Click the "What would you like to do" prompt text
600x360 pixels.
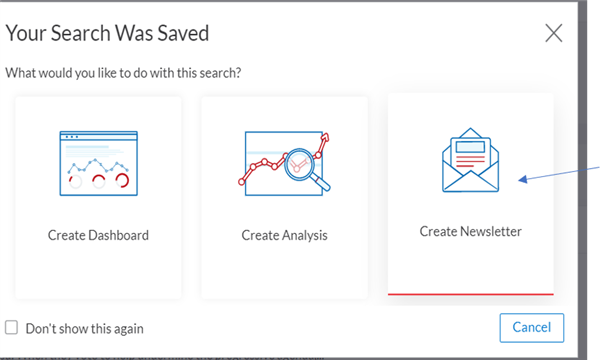coord(123,73)
